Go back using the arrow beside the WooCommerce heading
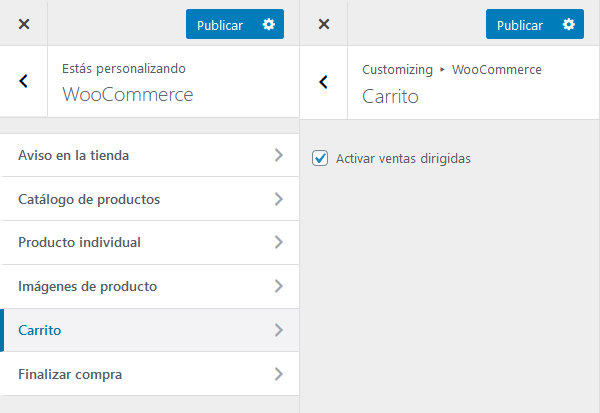The width and height of the screenshot is (600, 413). coord(24,82)
